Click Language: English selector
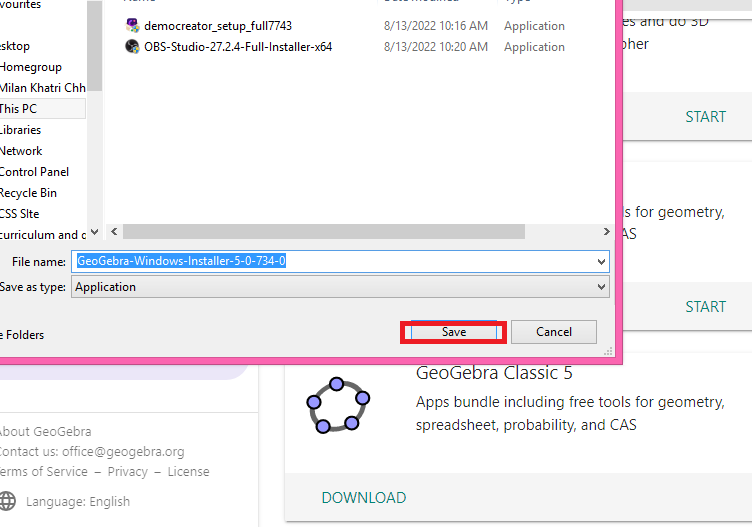752x527 pixels. (78, 502)
